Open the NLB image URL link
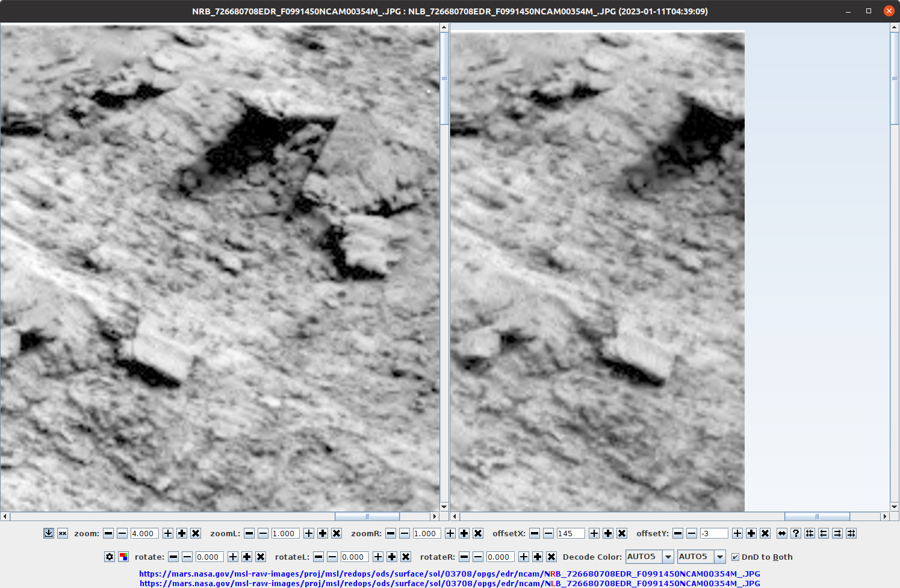The height and width of the screenshot is (588, 900). tap(450, 583)
